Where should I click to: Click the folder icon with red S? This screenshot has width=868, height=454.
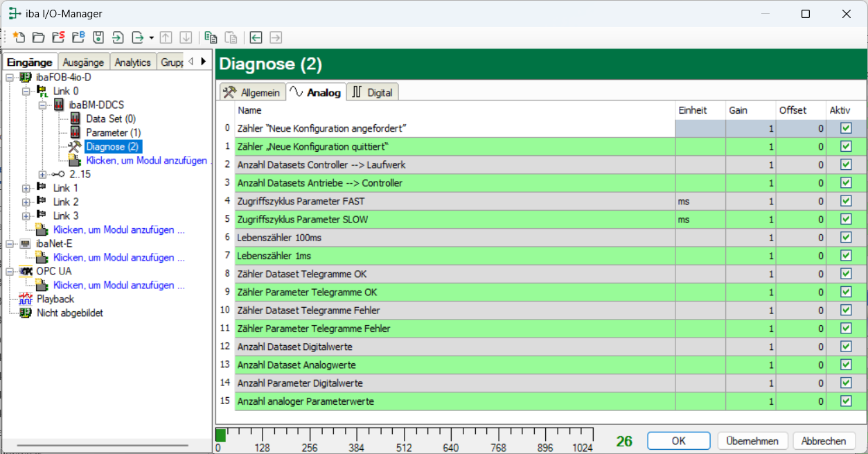tap(58, 37)
